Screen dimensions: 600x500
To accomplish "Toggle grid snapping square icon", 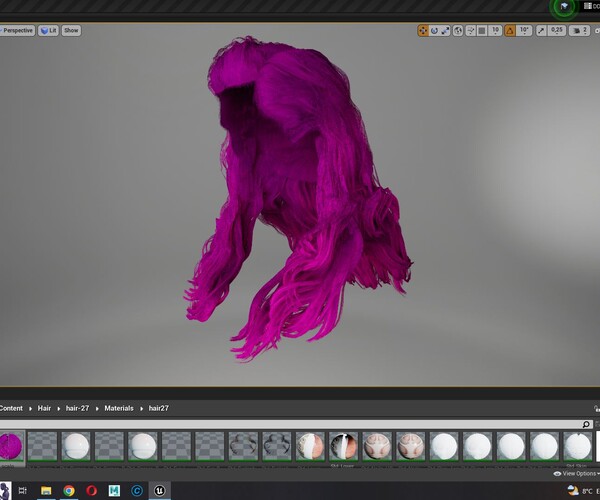I will [x=482, y=31].
